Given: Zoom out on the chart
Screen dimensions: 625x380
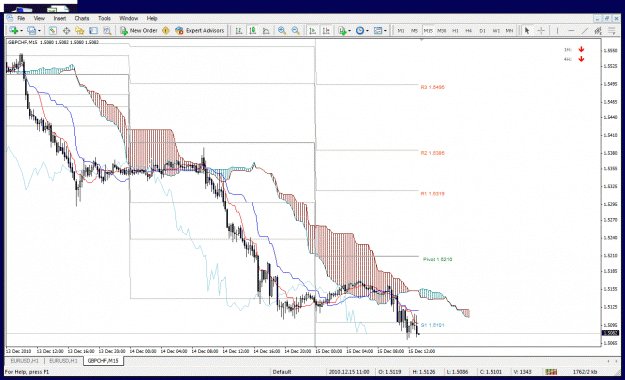Looking at the screenshot, I should [x=295, y=30].
